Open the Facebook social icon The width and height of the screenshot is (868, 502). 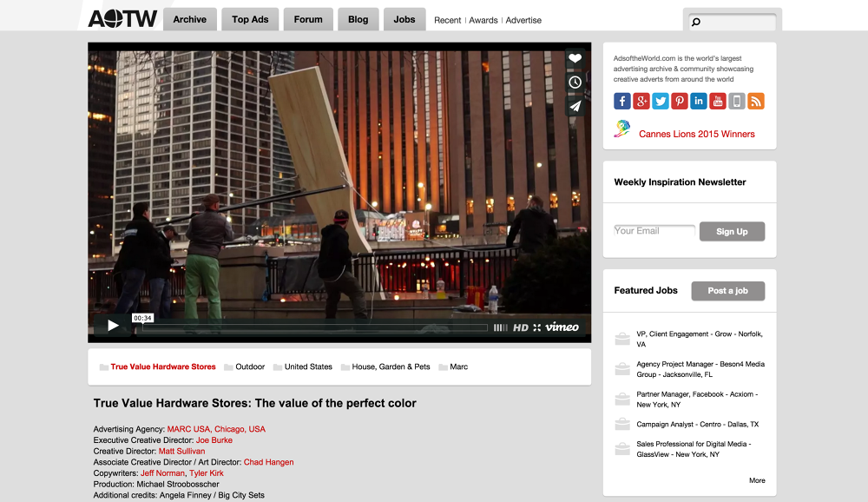622,101
